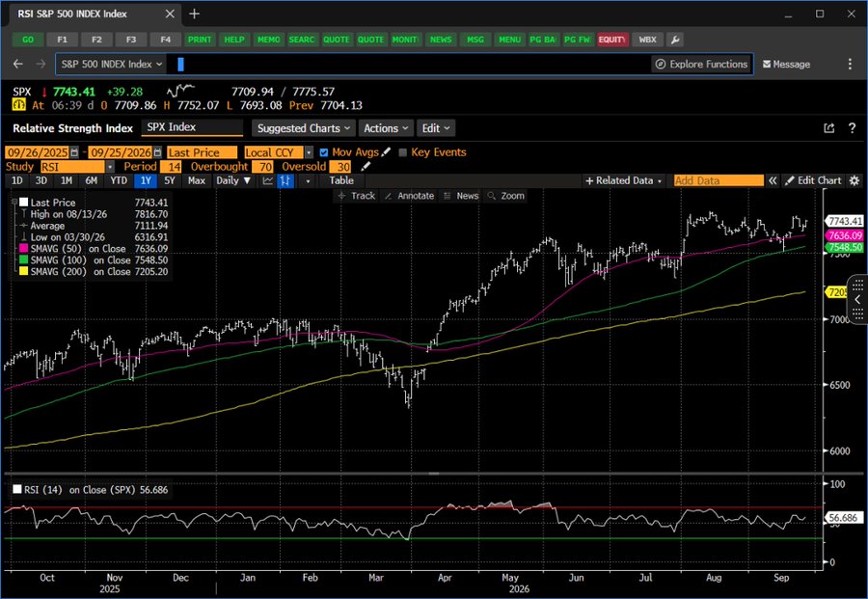Click the Explore Functions button

701,65
